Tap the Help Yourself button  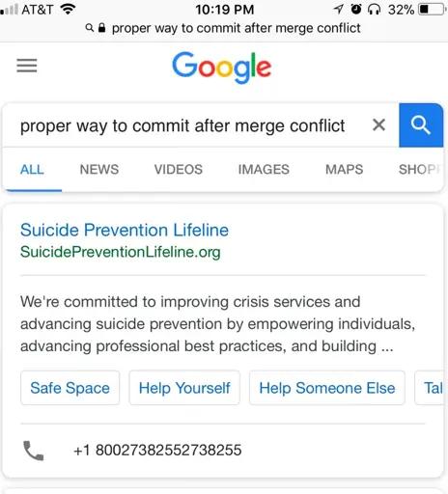coord(184,388)
